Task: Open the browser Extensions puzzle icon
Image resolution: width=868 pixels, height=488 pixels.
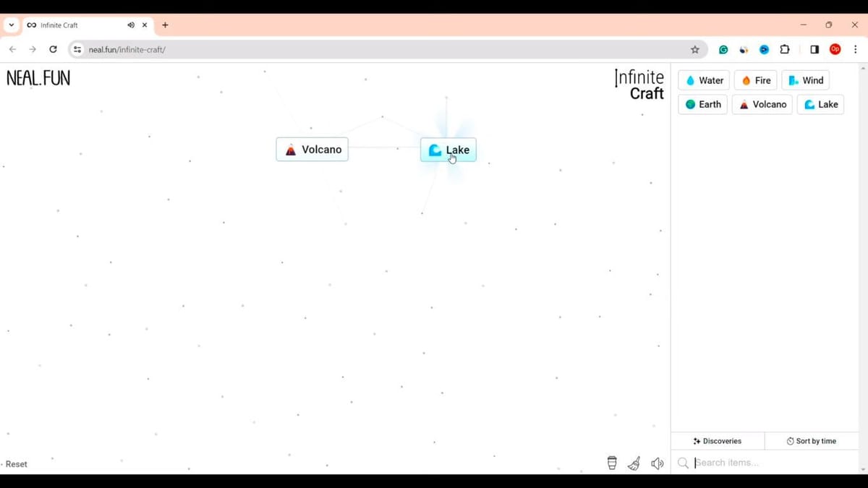Action: click(x=785, y=50)
